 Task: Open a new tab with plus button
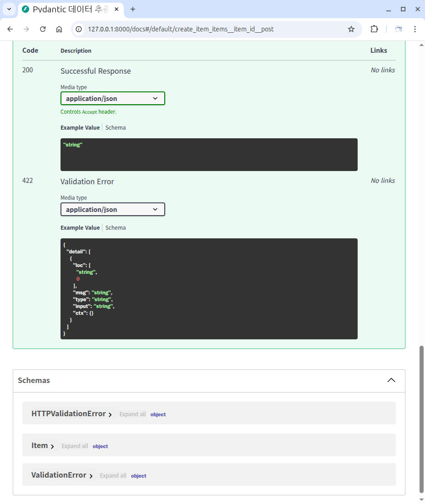pos(133,9)
